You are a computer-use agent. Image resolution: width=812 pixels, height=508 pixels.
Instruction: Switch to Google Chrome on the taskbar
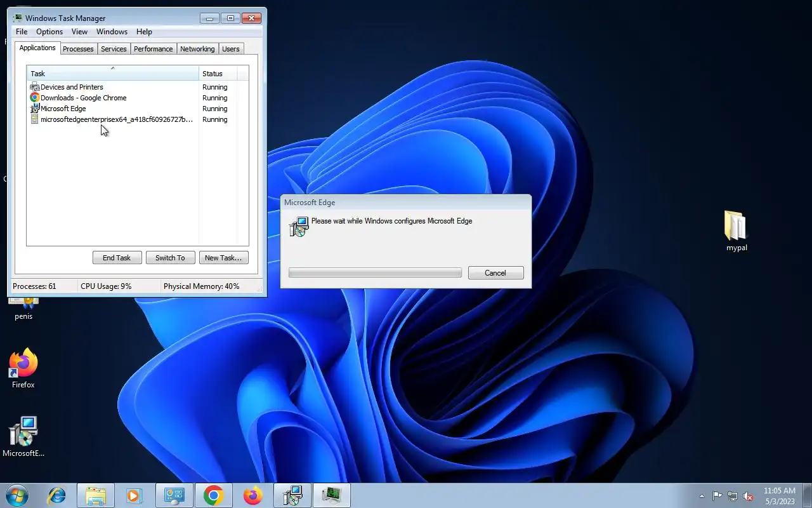click(213, 495)
